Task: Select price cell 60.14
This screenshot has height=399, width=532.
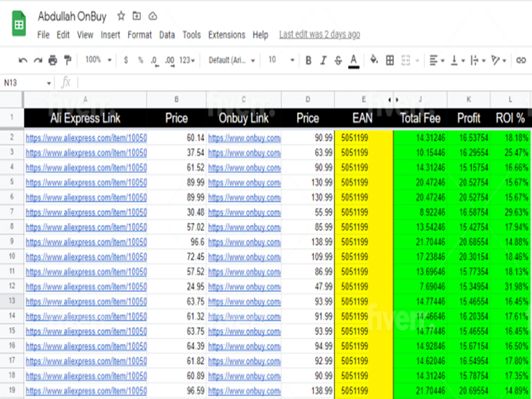Action: coord(177,138)
